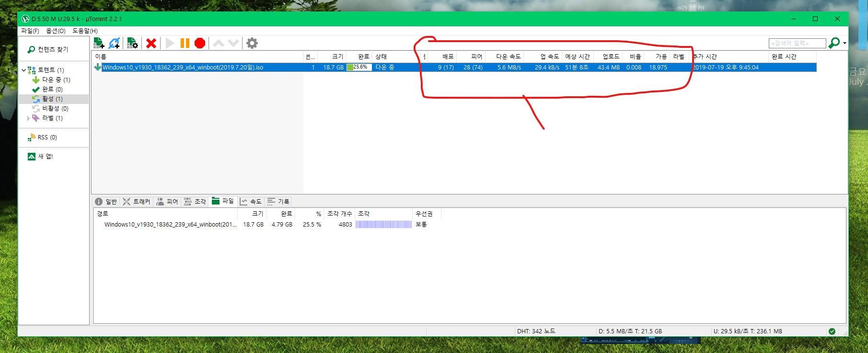Click the red X Remove torrent icon
Viewport: 868px width, 353px height.
[151, 43]
